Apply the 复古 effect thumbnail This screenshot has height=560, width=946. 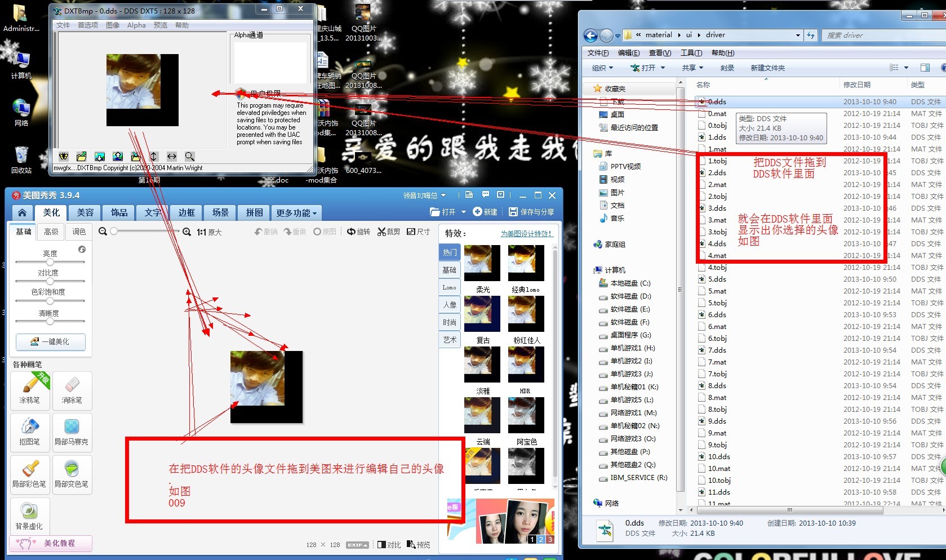pyautogui.click(x=482, y=314)
